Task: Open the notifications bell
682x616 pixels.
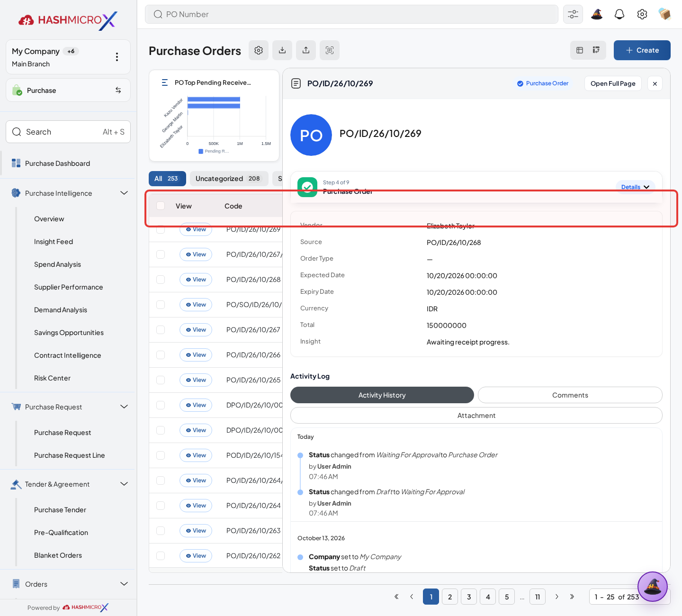Action: [619, 14]
